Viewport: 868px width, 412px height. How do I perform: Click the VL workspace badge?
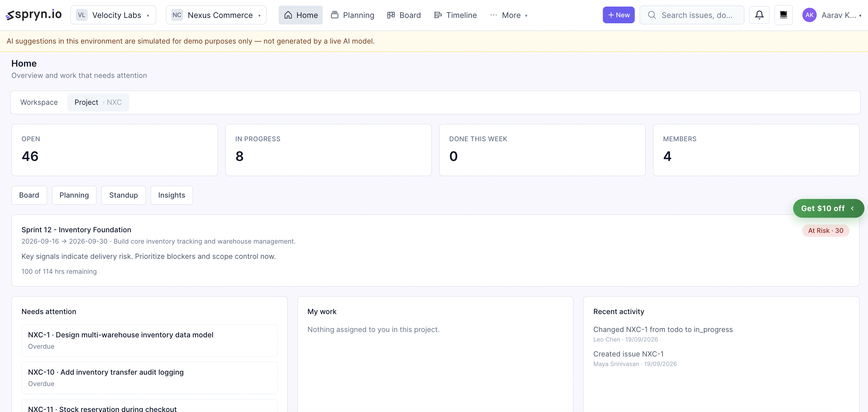[81, 15]
